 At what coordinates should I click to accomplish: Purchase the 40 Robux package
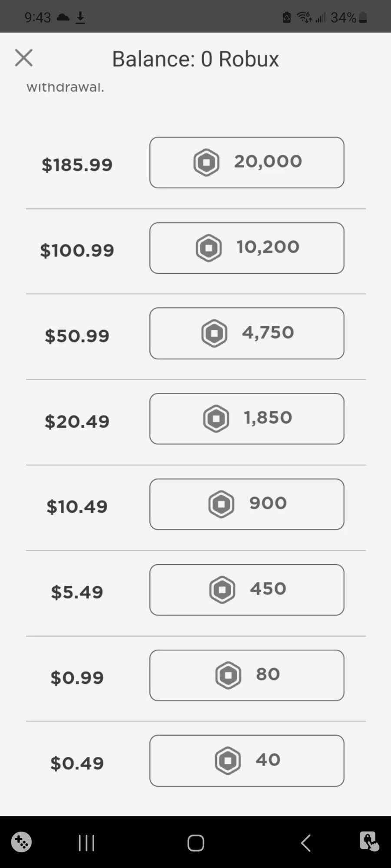coord(246,760)
